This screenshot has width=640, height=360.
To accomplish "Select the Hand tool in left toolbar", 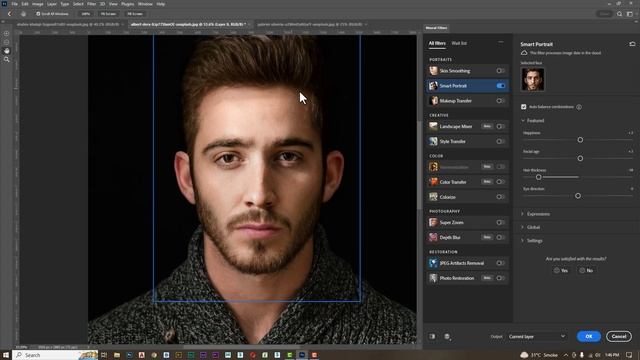I will pos(7,51).
